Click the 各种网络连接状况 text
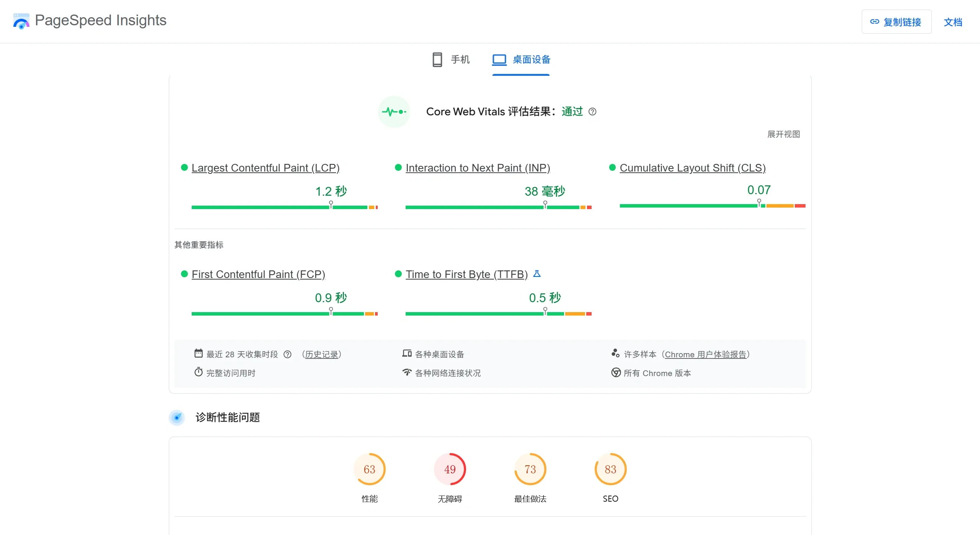The width and height of the screenshot is (980, 535). [448, 373]
